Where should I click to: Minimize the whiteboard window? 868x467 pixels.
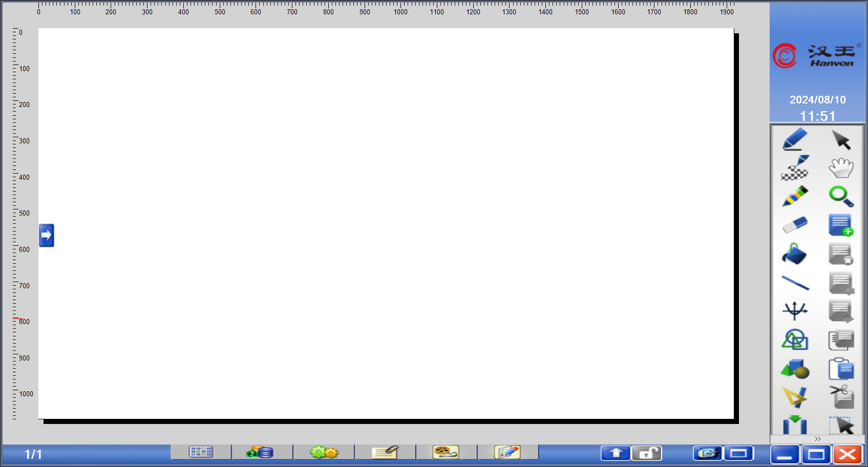pyautogui.click(x=785, y=455)
